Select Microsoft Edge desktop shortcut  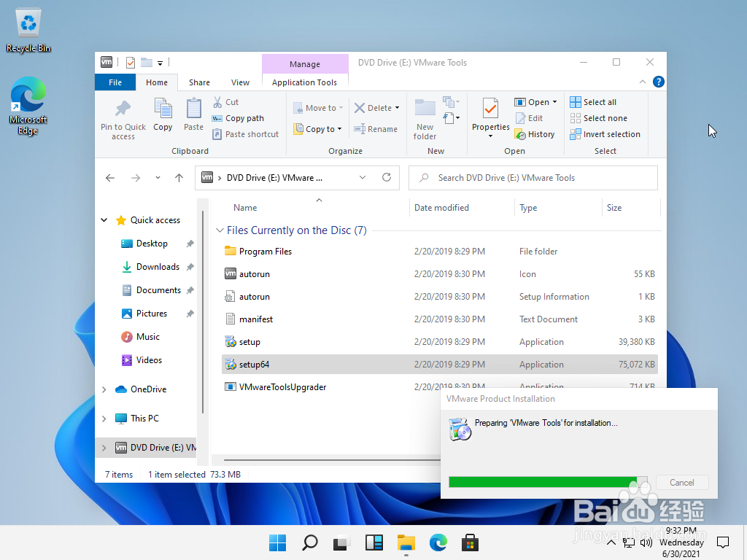pyautogui.click(x=28, y=106)
